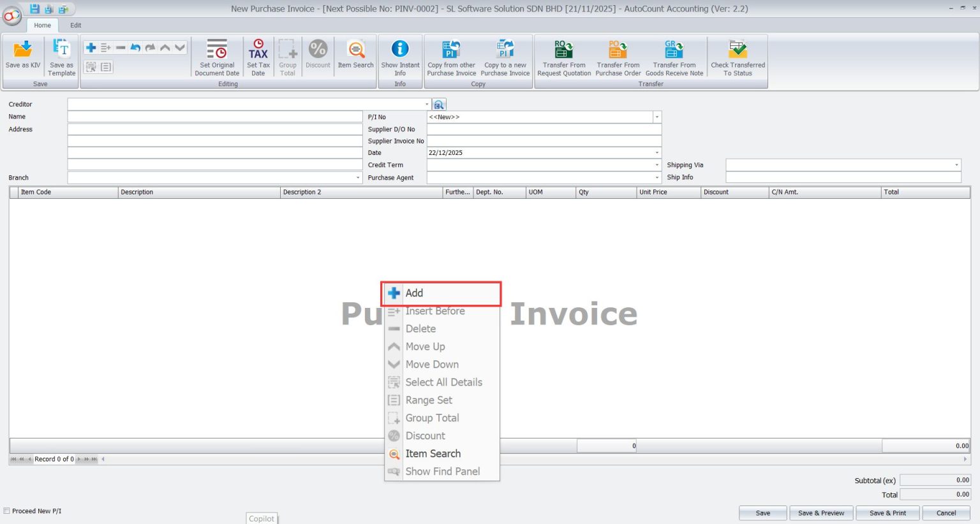
Task: Click Copy from other Purchase Invoice
Action: click(450, 56)
